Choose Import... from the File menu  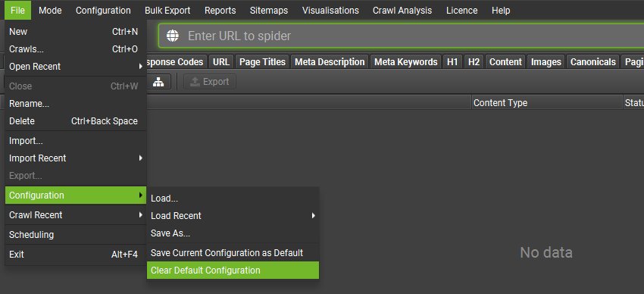click(x=76, y=141)
